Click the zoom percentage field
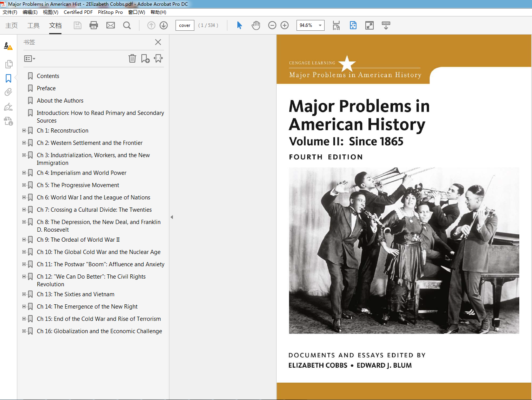The width and height of the screenshot is (532, 400). 307,25
